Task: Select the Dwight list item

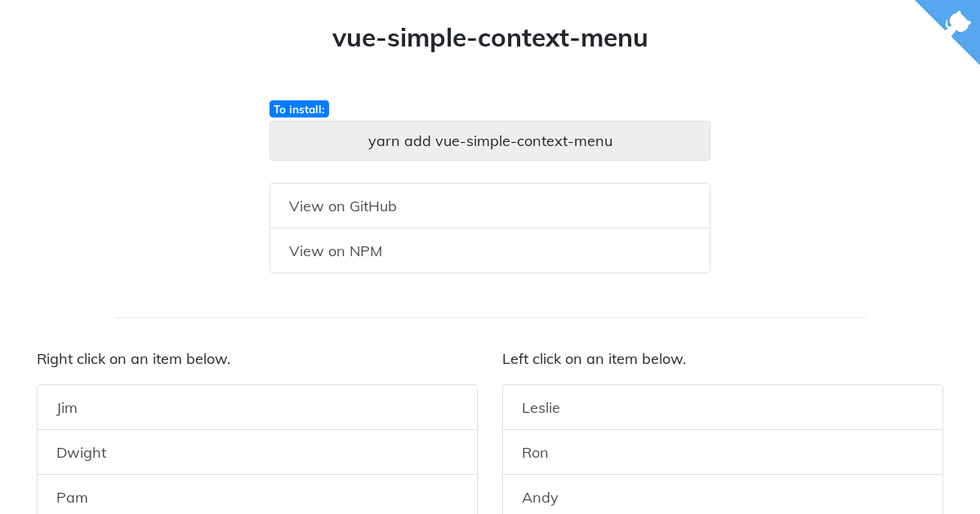Action: (82, 453)
